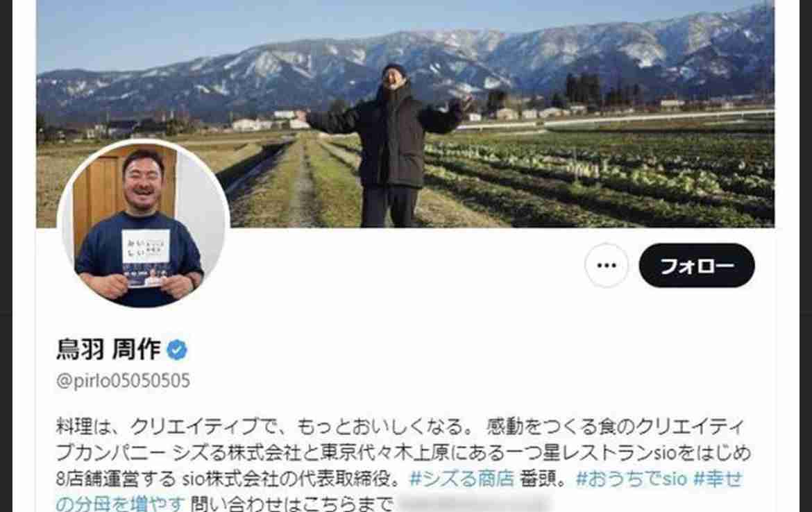Click the blue verified badge next to the name
The image size is (812, 512).
point(176,350)
